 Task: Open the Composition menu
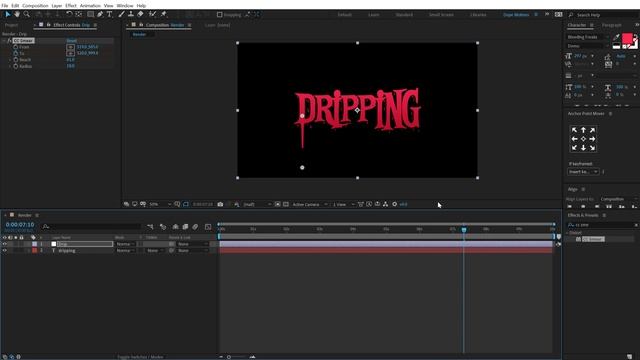coord(35,6)
